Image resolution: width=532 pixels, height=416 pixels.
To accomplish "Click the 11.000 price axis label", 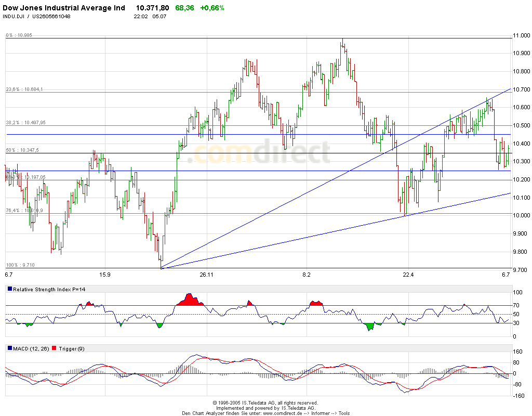I will point(521,35).
